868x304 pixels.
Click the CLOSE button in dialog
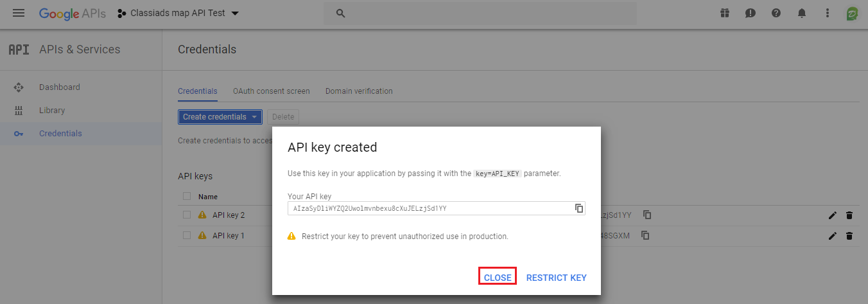(x=498, y=277)
